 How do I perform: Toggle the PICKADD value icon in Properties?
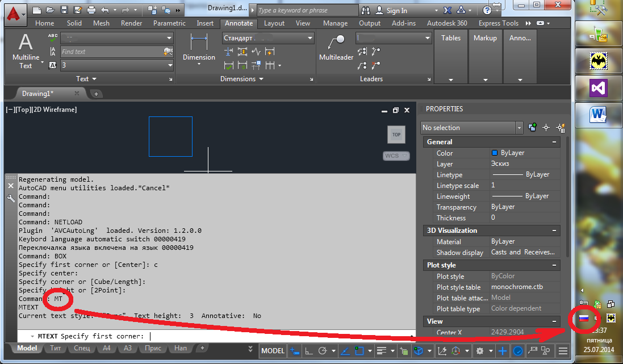(x=532, y=128)
